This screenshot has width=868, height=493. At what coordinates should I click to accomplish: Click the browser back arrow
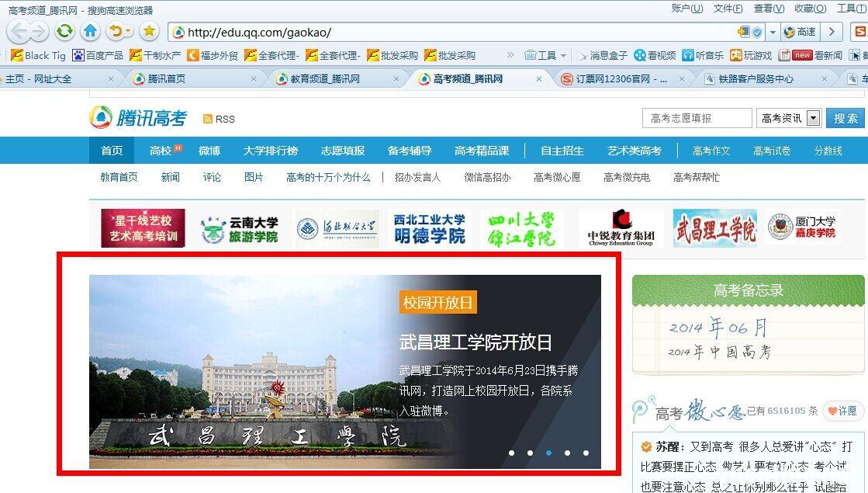(x=19, y=32)
